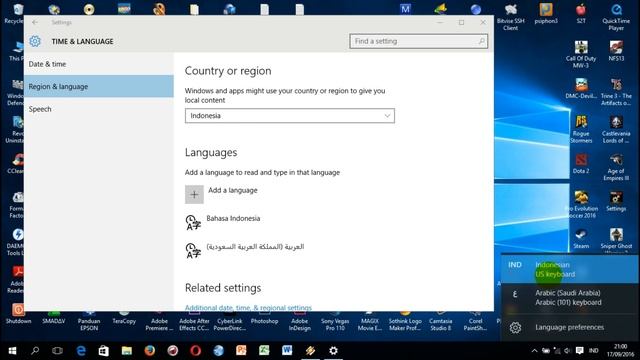The height and width of the screenshot is (360, 640).
Task: Click the Find a setting search box
Action: (x=418, y=41)
